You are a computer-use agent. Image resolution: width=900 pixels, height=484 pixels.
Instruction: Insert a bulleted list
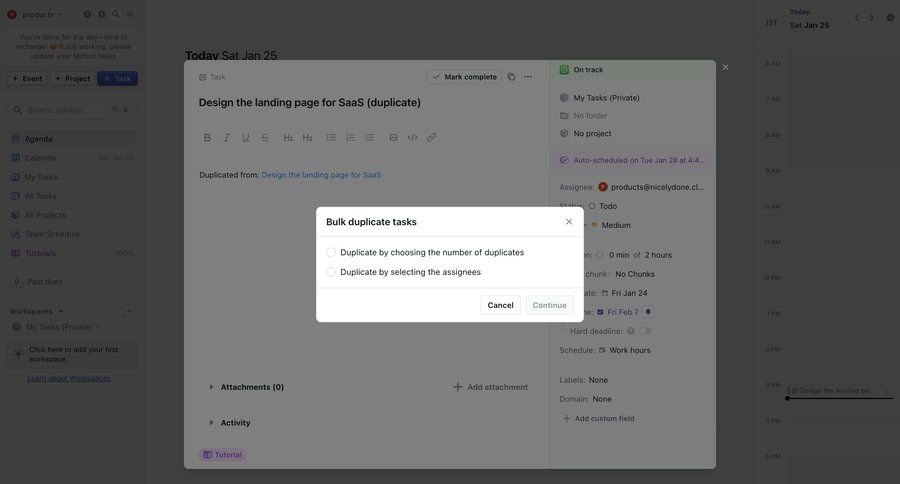(331, 137)
